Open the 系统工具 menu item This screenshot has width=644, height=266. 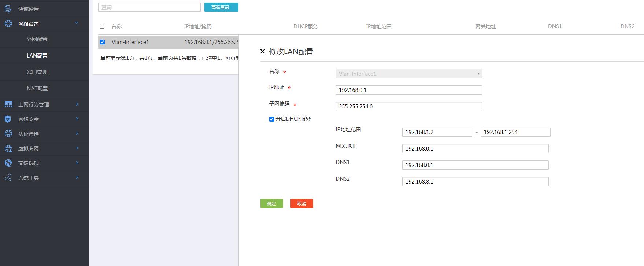pos(29,178)
